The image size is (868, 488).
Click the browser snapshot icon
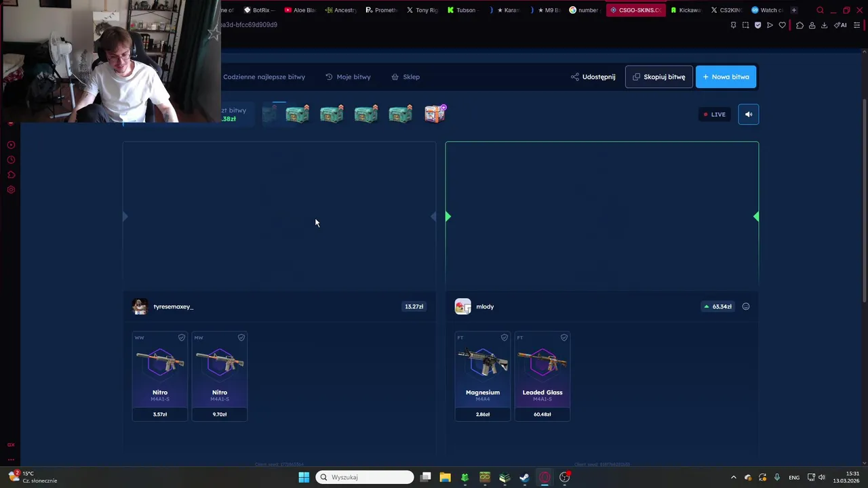pos(746,25)
